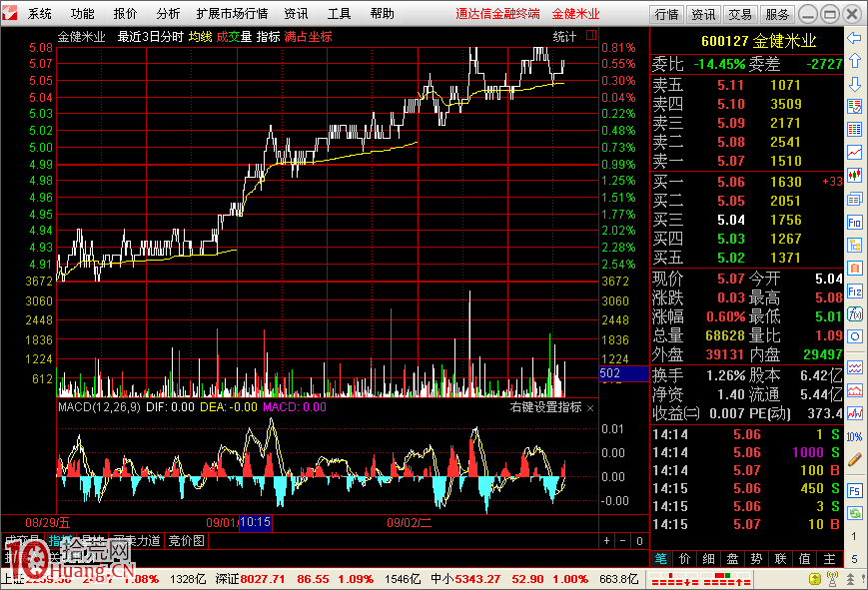The image size is (868, 590).
Task: Select the 值 tab in quote panel
Action: [805, 559]
